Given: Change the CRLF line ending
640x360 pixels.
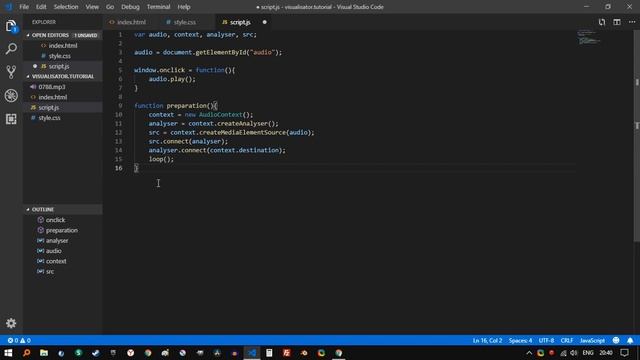Looking at the screenshot, I should coord(567,340).
